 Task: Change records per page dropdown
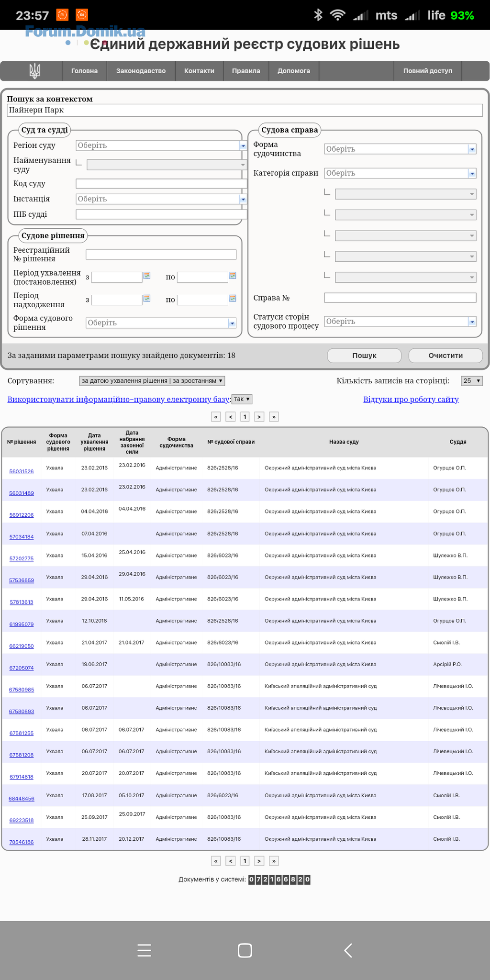[471, 381]
